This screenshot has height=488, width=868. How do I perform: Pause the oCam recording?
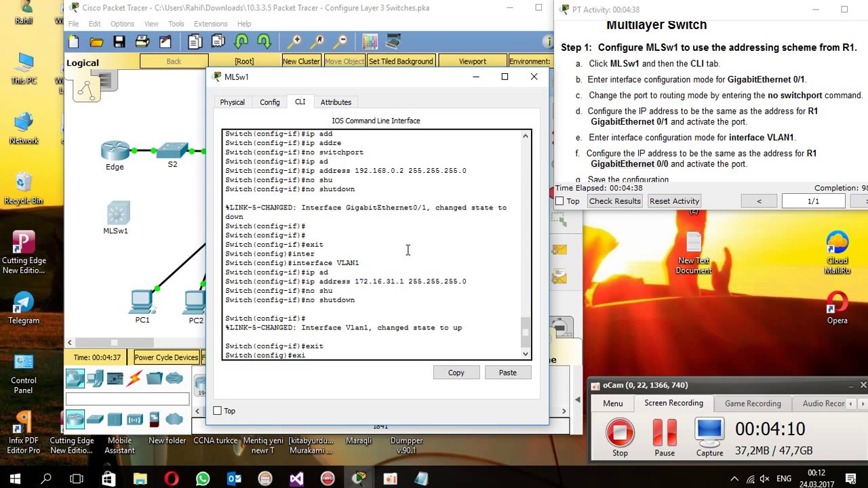[x=665, y=438]
